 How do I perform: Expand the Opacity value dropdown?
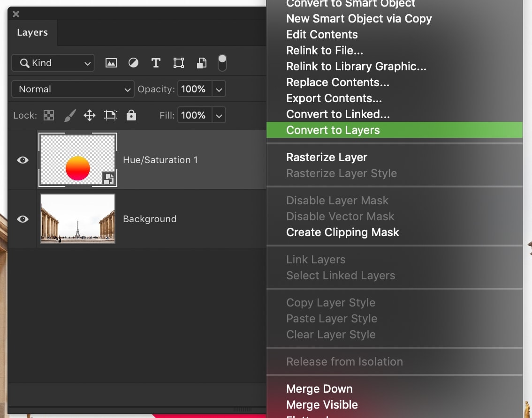click(219, 89)
